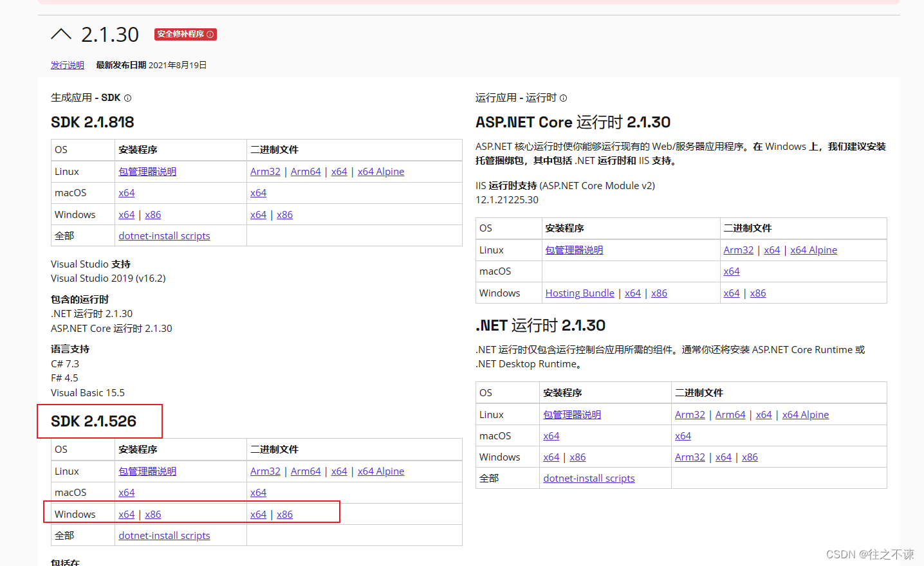Download SDK 2.1.818 macOS x64 binary
This screenshot has width=924, height=566.
pyautogui.click(x=259, y=193)
